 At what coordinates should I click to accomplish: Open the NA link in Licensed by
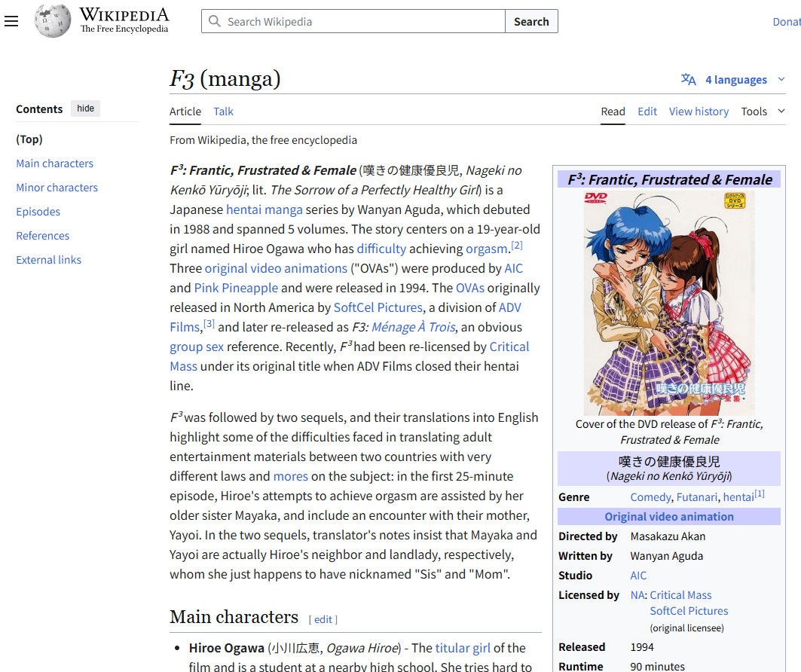click(x=637, y=595)
